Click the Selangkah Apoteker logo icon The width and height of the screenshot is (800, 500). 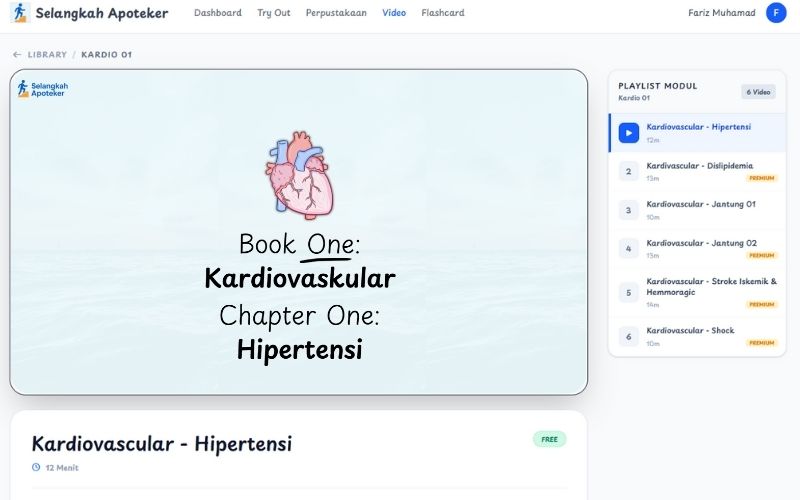(20, 13)
